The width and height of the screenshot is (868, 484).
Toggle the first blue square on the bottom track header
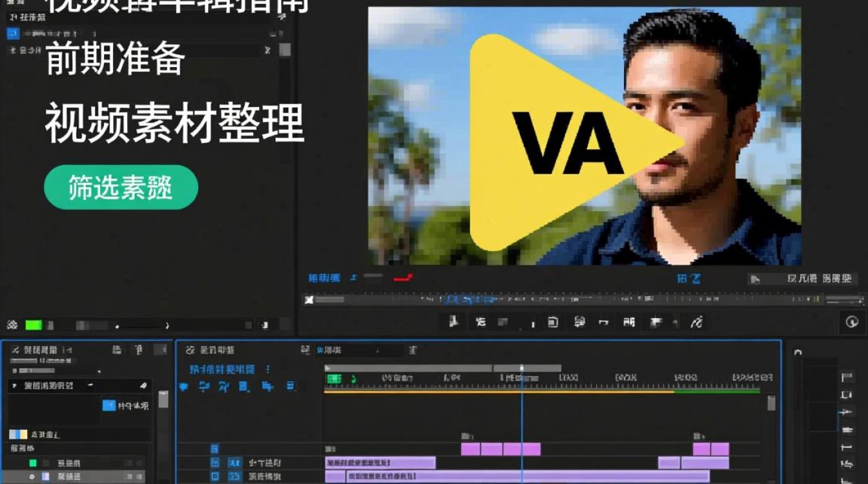215,477
